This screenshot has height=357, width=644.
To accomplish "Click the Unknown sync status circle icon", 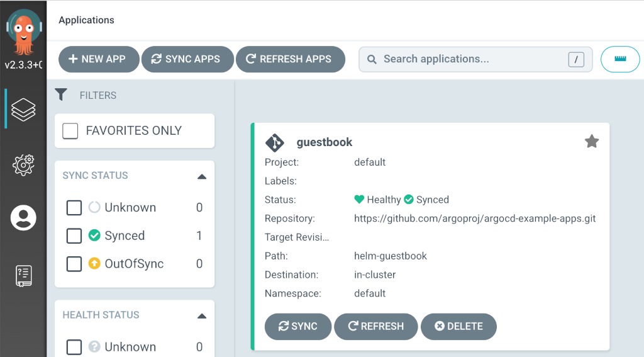I will tap(94, 207).
